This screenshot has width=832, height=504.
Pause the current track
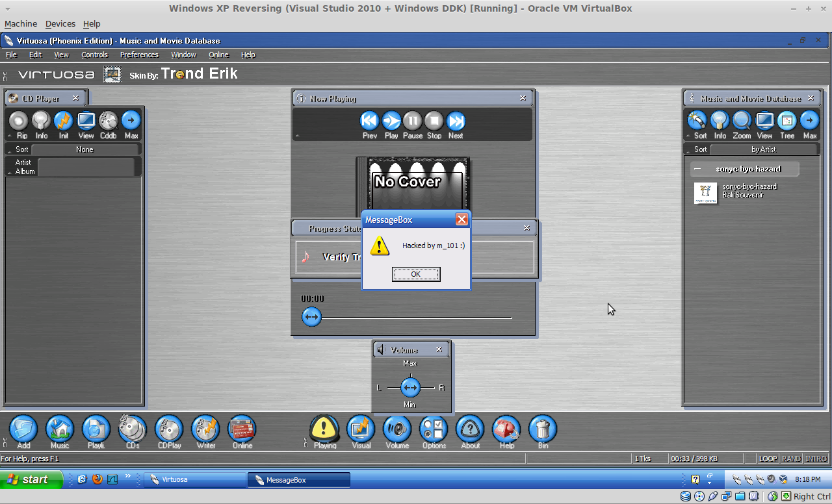(x=413, y=121)
